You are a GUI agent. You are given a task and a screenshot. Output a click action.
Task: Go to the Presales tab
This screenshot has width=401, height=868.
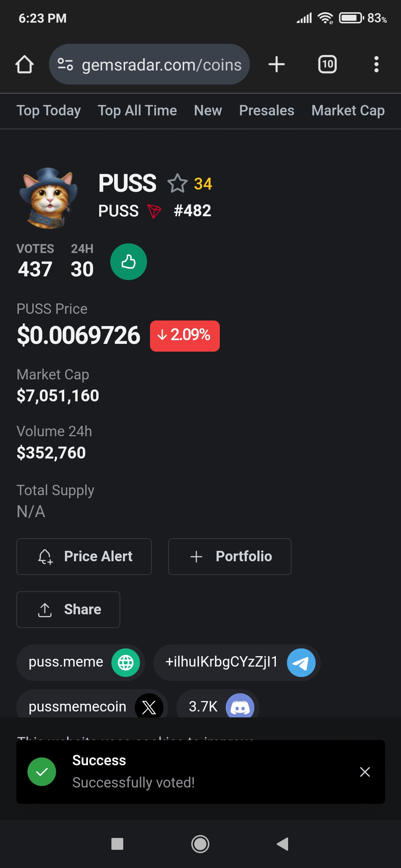click(267, 111)
